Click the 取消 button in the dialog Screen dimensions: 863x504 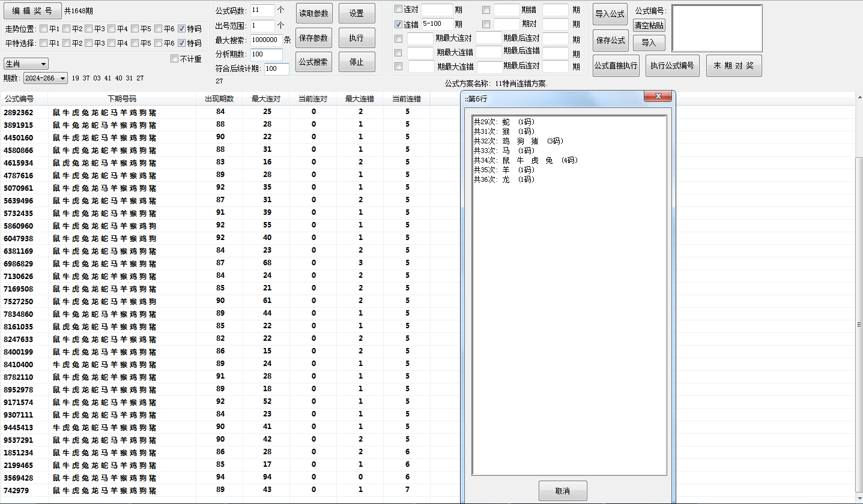pos(562,491)
